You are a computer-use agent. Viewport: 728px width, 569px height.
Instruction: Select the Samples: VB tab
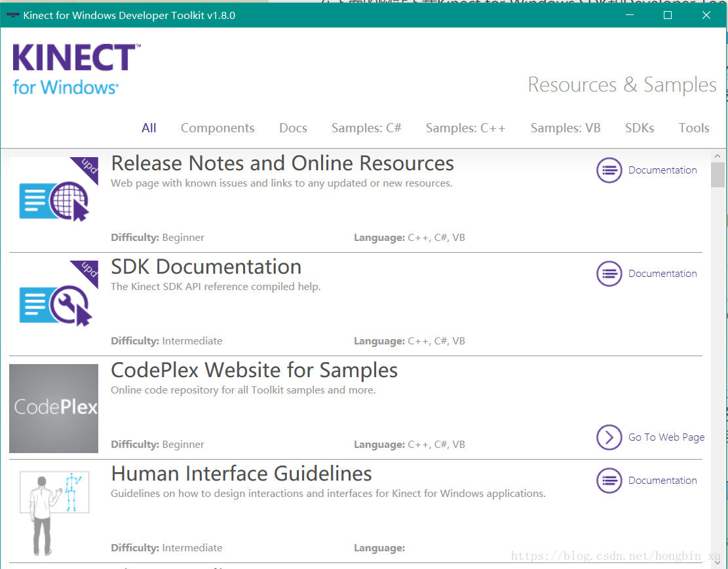[565, 128]
